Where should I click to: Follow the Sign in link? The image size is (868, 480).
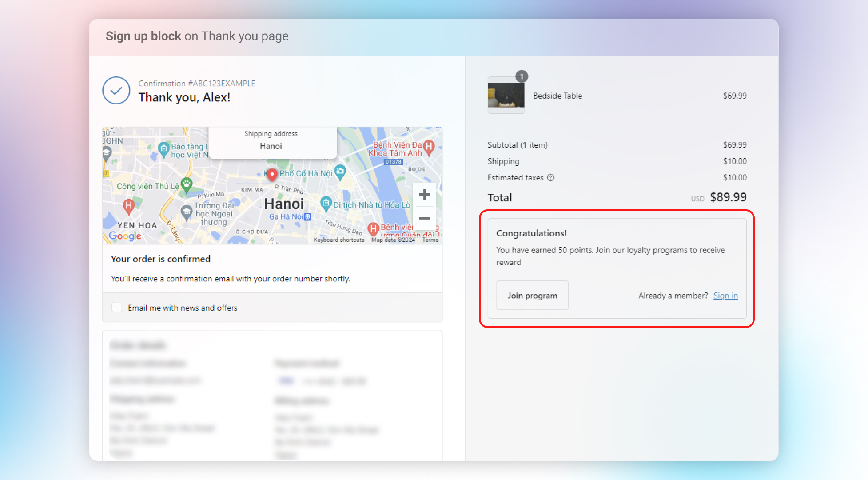coord(725,296)
